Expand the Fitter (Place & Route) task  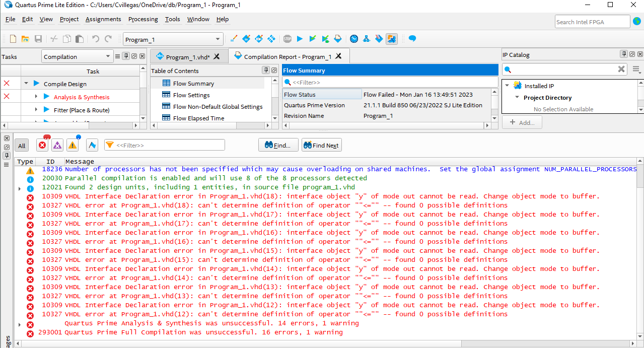(x=36, y=110)
